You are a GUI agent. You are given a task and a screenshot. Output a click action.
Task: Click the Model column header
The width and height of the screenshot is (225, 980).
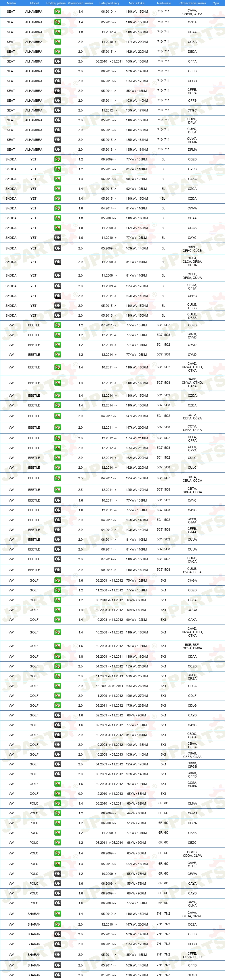pyautogui.click(x=34, y=3)
